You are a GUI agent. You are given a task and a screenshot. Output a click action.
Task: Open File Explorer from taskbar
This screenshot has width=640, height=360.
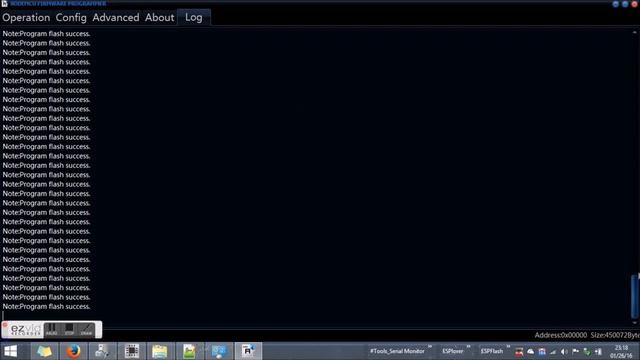160,351
